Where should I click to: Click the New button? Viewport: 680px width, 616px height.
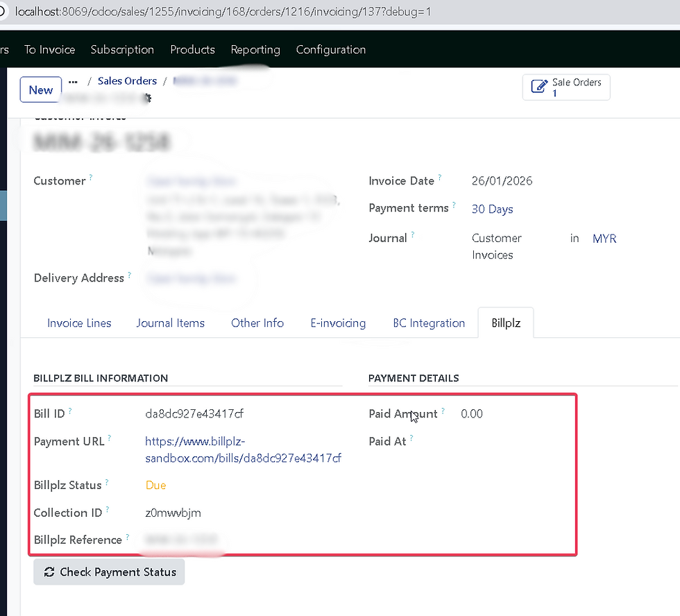tap(41, 89)
